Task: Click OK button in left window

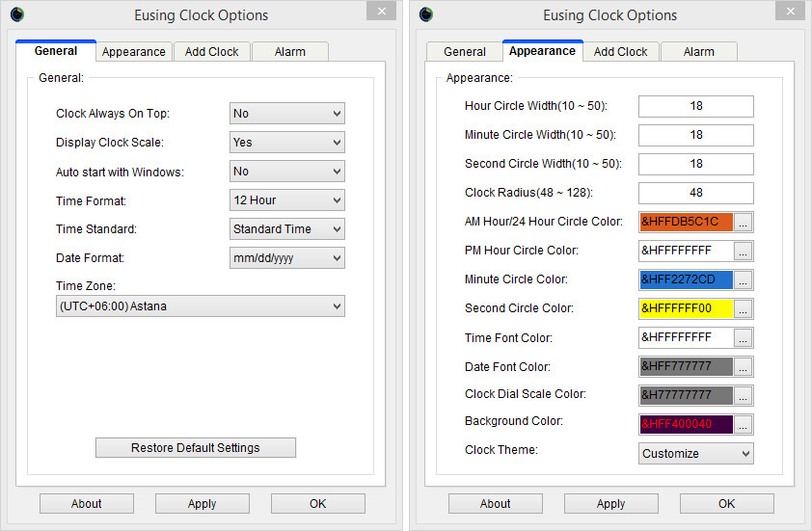Action: click(x=318, y=504)
